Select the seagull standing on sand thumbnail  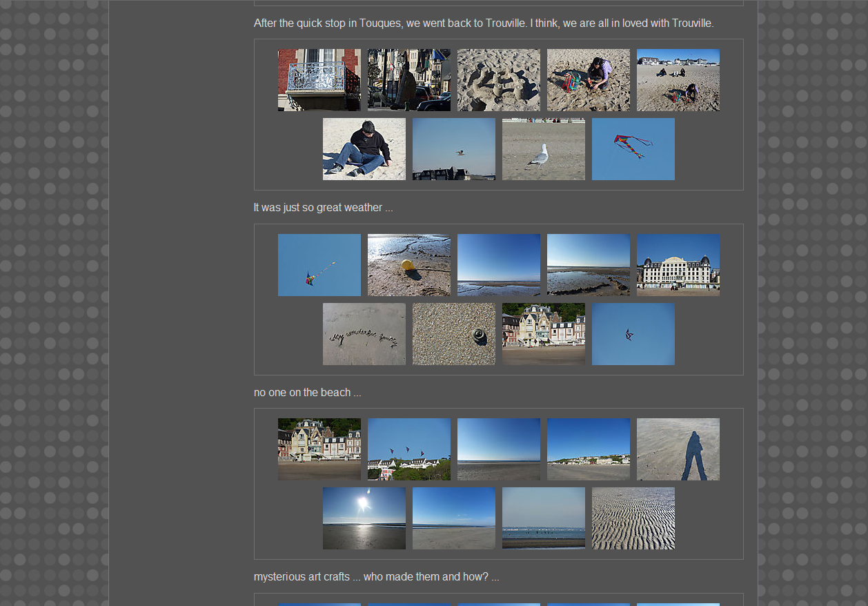[x=543, y=149]
